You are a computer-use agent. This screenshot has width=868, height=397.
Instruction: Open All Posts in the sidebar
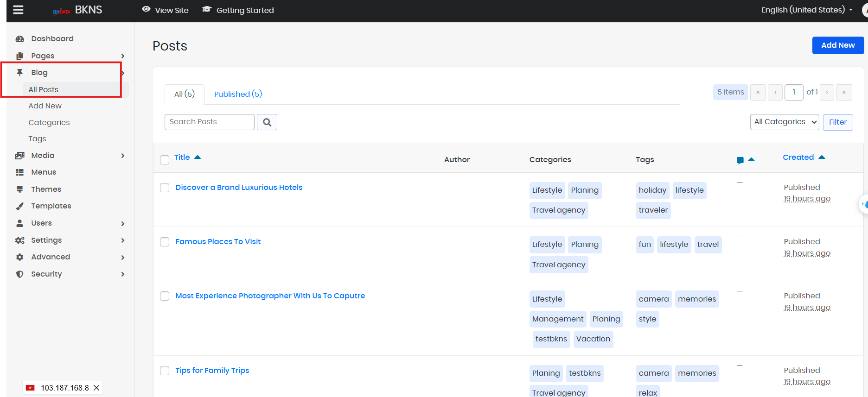click(44, 89)
